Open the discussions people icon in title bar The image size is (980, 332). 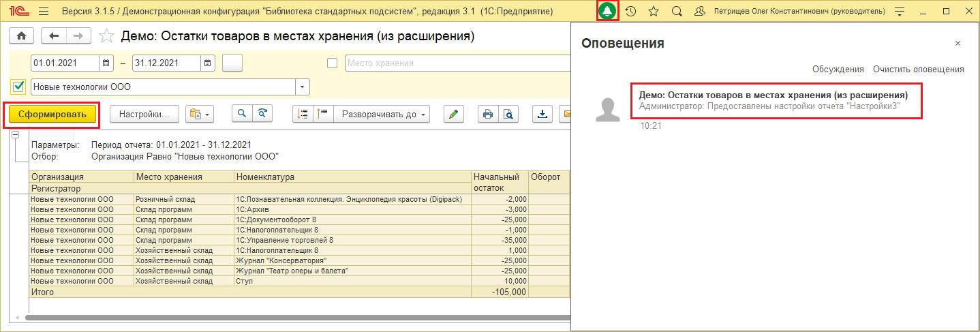click(699, 12)
